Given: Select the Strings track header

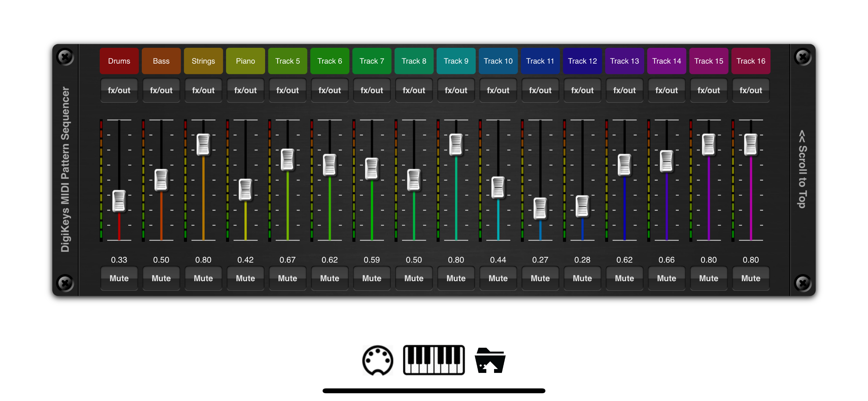Looking at the screenshot, I should (x=203, y=61).
